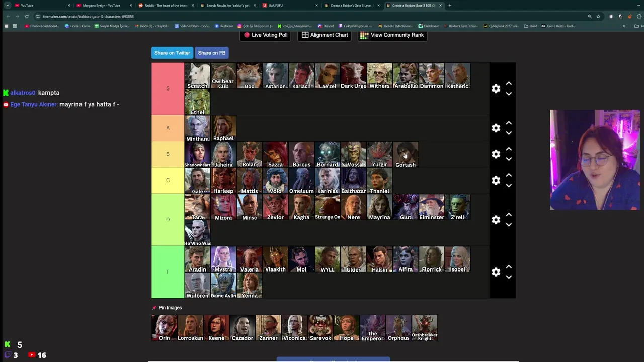Move S tier row down with arrow
The width and height of the screenshot is (644, 362).
(x=509, y=94)
